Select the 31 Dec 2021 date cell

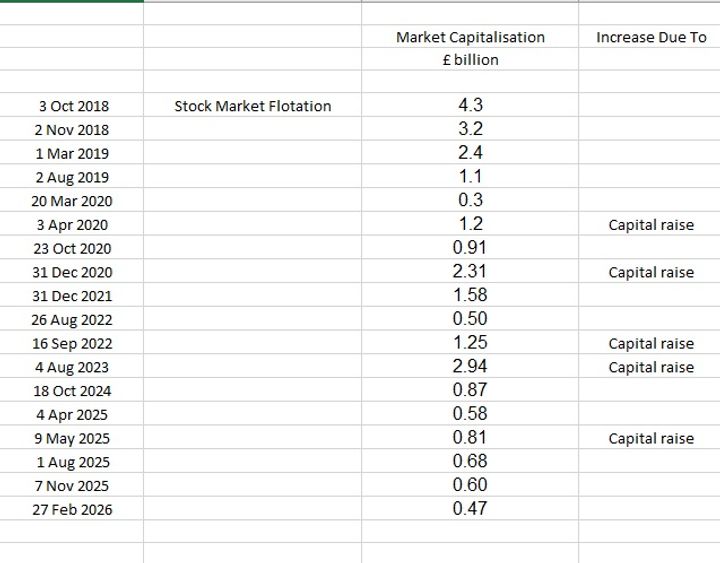point(73,296)
